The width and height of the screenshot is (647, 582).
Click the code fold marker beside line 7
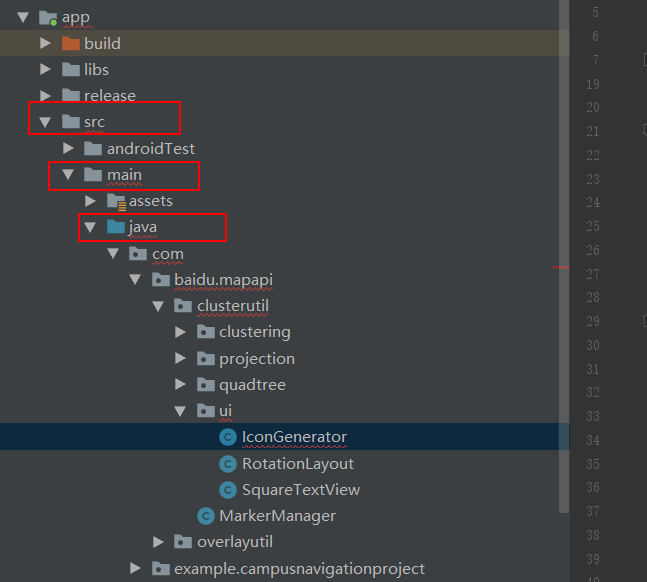[x=645, y=59]
